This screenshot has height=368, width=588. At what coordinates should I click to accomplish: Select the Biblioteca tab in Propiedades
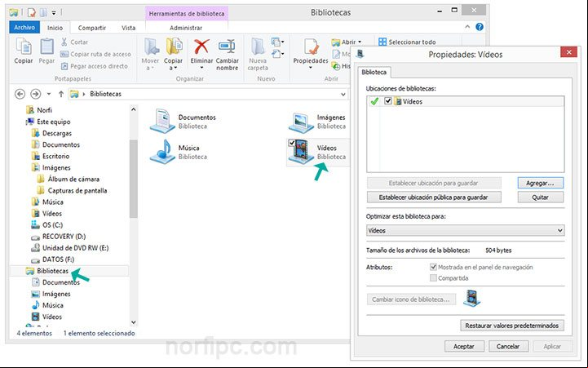click(x=374, y=72)
